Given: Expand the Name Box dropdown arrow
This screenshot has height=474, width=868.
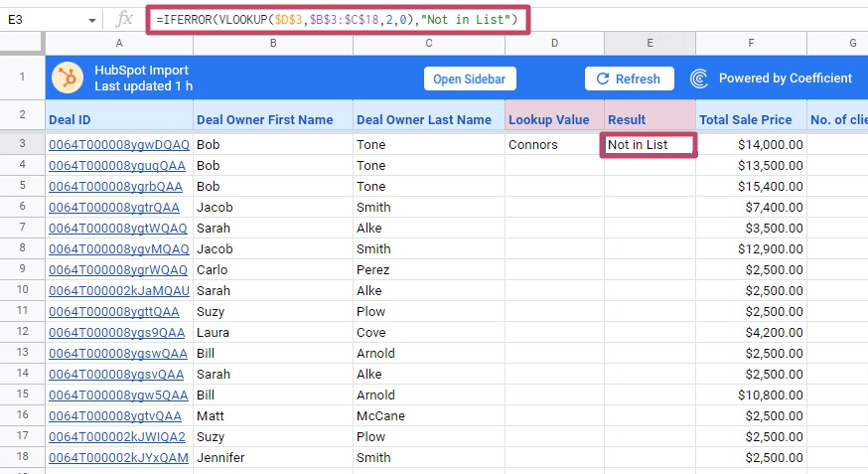Looking at the screenshot, I should 92,20.
